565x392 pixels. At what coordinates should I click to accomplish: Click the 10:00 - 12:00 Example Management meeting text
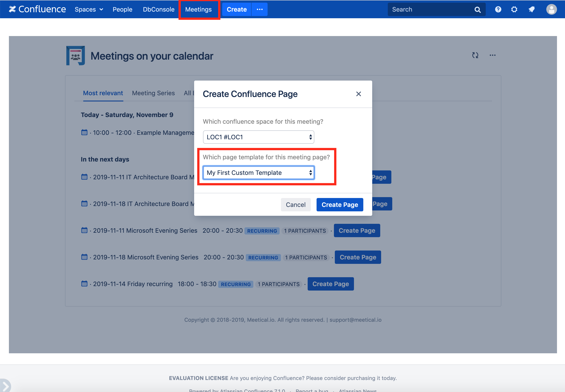pos(144,133)
